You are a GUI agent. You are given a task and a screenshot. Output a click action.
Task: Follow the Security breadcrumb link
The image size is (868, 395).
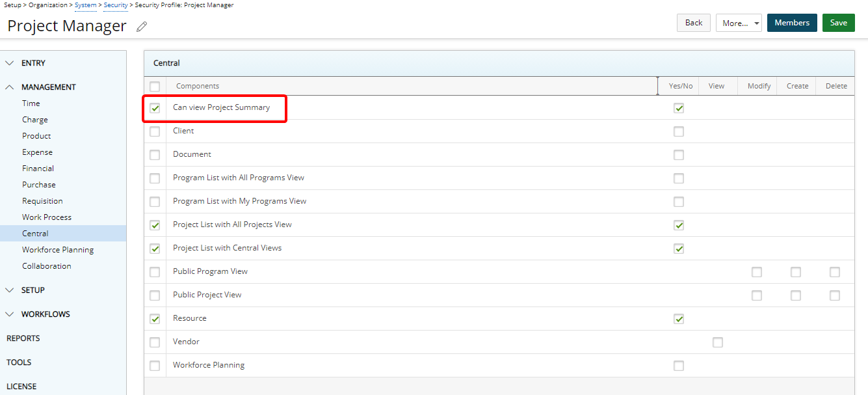pos(116,5)
